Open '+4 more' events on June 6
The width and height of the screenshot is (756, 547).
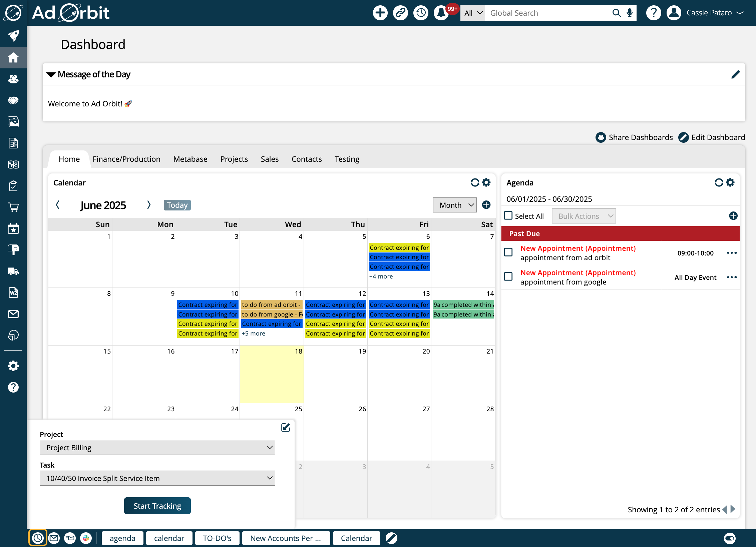(x=381, y=277)
